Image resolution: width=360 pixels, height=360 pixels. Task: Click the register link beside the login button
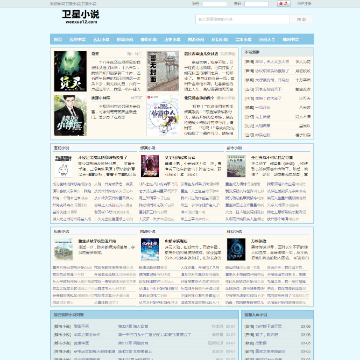click(x=304, y=4)
